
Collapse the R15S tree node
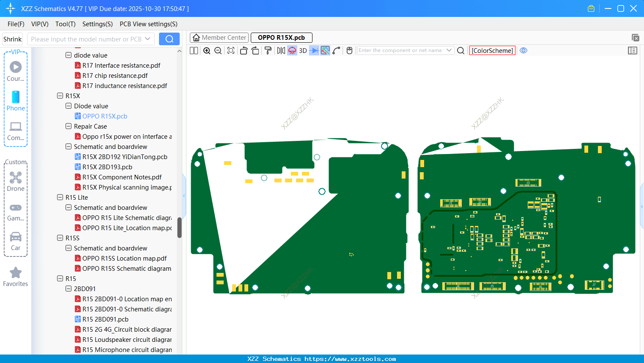(60, 238)
